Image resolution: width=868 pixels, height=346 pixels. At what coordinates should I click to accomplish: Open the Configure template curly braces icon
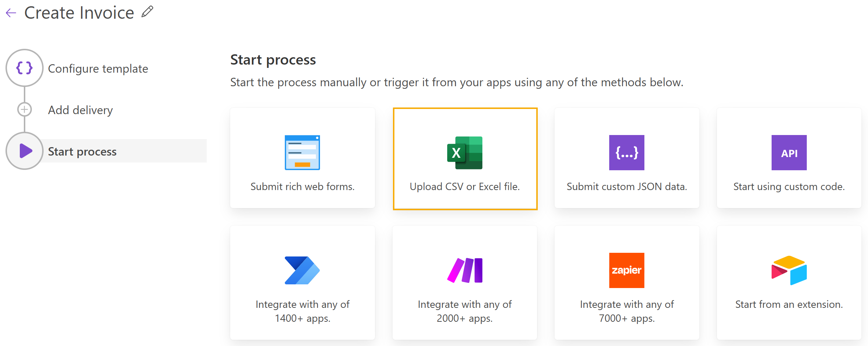(25, 68)
